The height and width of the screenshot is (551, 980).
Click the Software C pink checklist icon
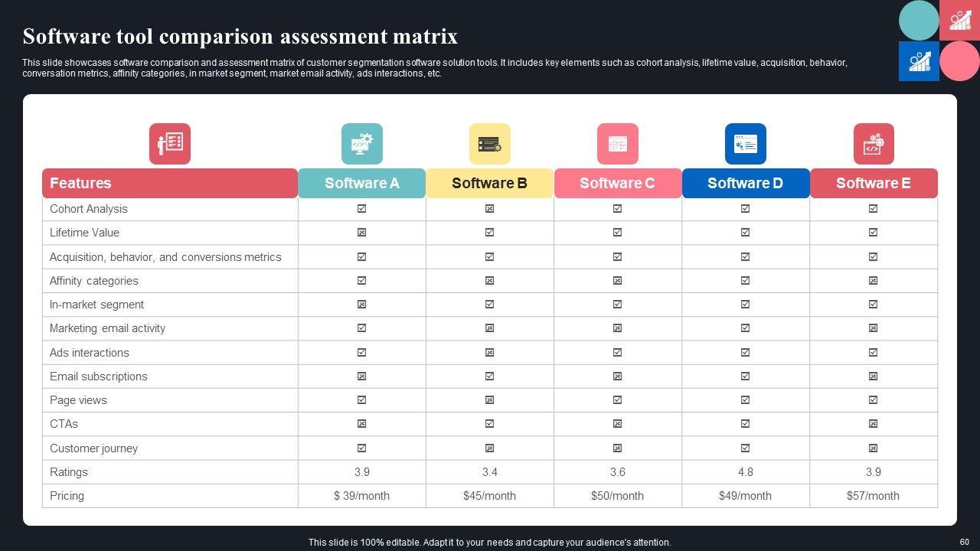point(617,144)
